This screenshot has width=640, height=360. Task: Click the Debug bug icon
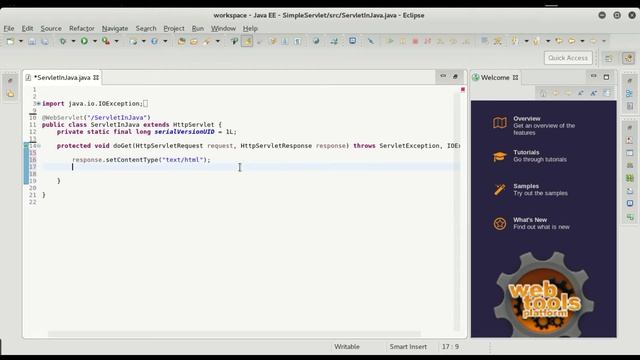[x=63, y=41]
